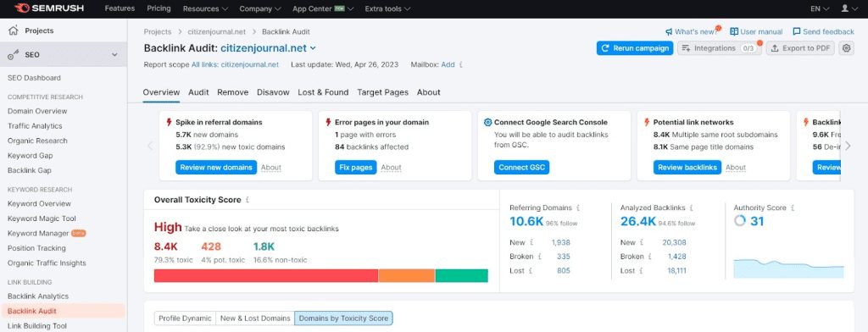
Task: Switch to the Target Pages tab
Action: pyautogui.click(x=382, y=92)
